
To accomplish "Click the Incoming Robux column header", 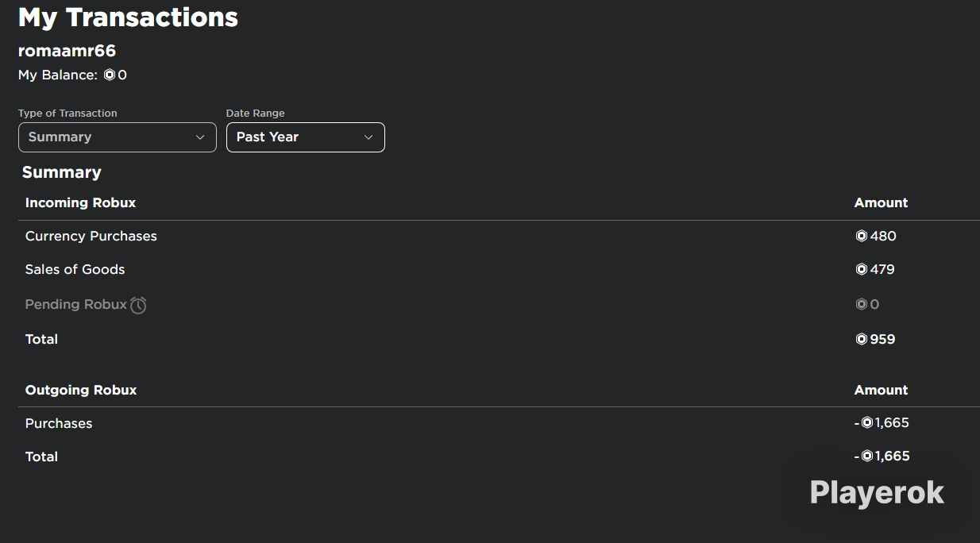I will coord(80,202).
